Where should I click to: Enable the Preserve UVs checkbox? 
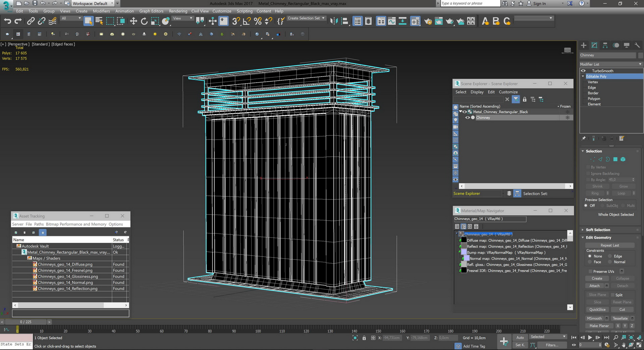click(x=590, y=271)
